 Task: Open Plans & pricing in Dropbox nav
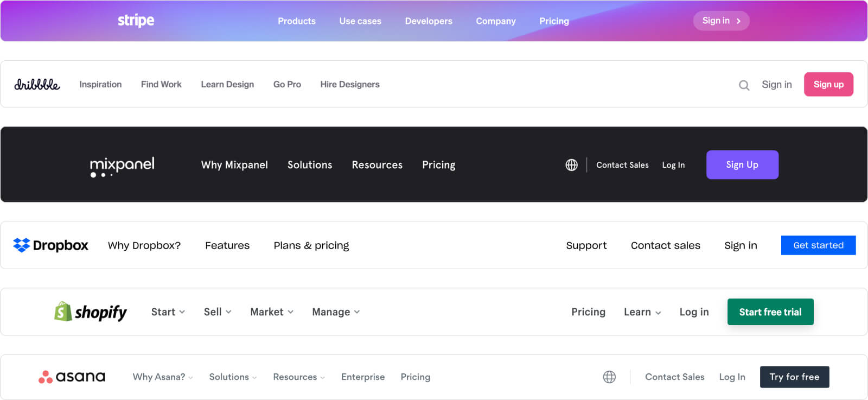coord(311,245)
